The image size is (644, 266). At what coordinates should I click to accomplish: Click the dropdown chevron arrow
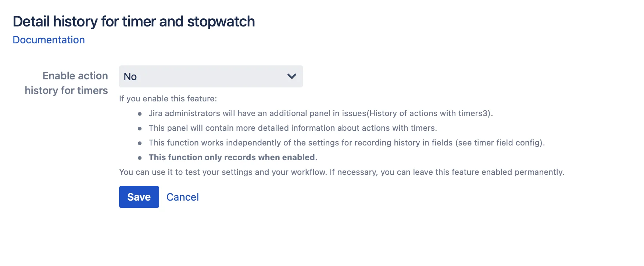292,76
